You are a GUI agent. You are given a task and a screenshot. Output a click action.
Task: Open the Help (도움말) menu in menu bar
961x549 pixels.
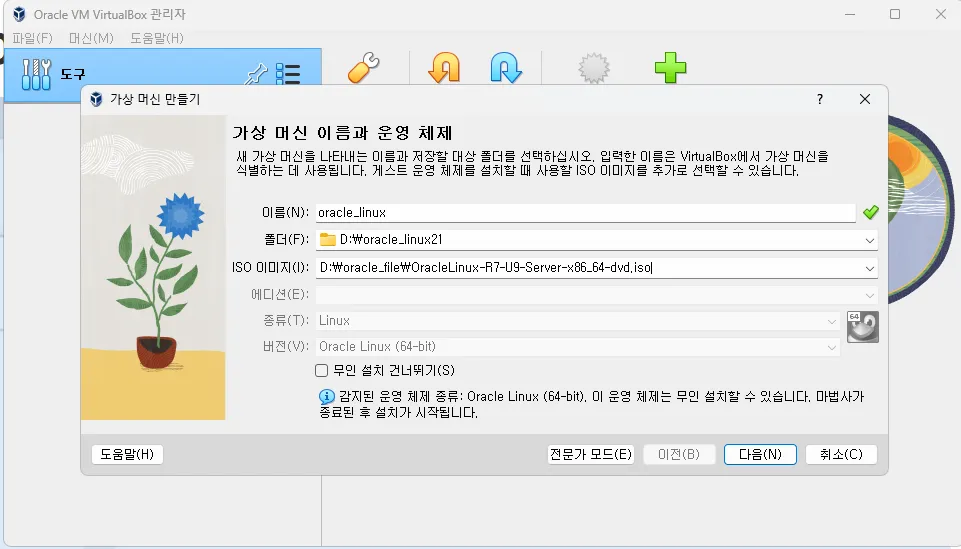click(157, 38)
